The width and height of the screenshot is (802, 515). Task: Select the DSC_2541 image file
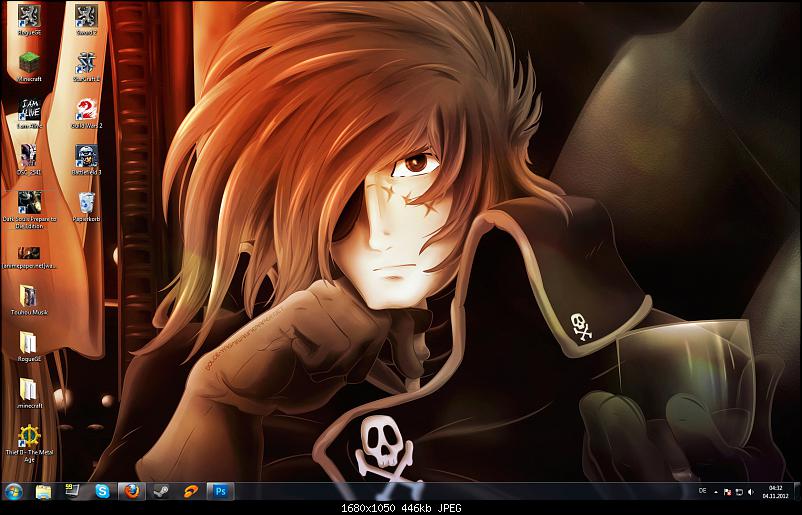tap(29, 160)
